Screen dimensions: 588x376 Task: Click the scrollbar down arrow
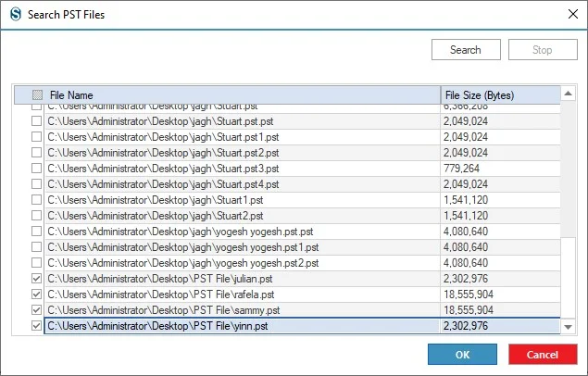pos(569,327)
